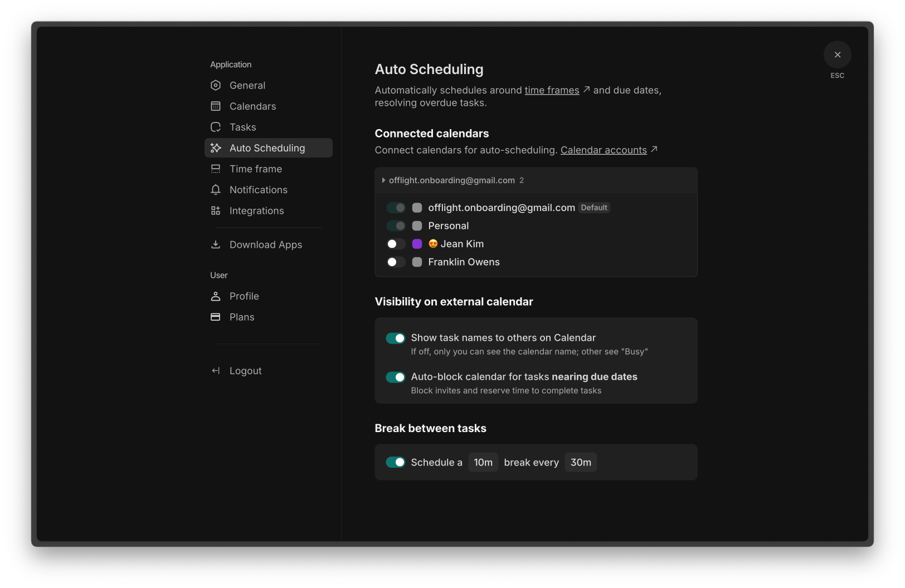905x588 pixels.
Task: Select Auto Scheduling in sidebar
Action: tap(269, 148)
